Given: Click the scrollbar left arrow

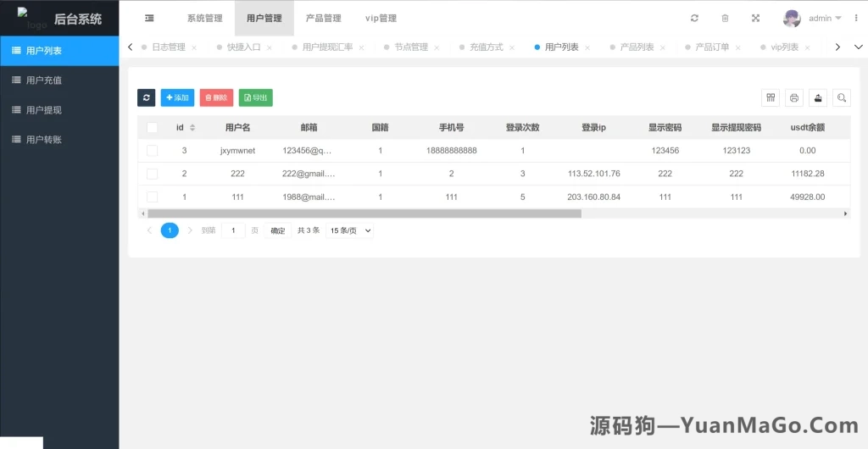Looking at the screenshot, I should coord(142,213).
